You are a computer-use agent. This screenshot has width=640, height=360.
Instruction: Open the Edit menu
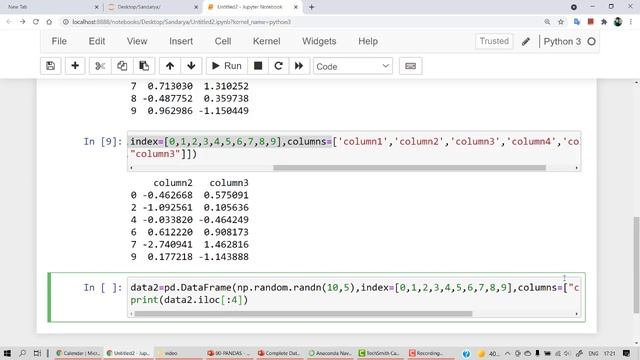[x=97, y=41]
